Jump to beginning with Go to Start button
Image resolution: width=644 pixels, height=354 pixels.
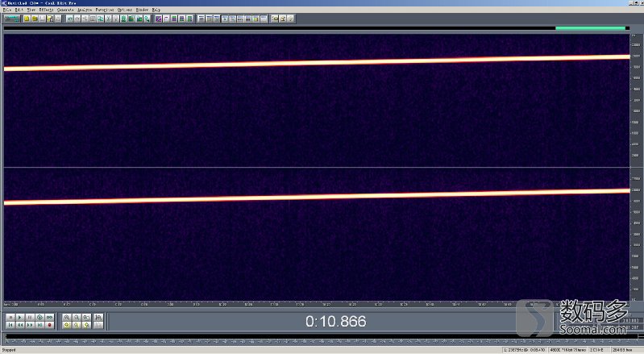click(x=10, y=325)
